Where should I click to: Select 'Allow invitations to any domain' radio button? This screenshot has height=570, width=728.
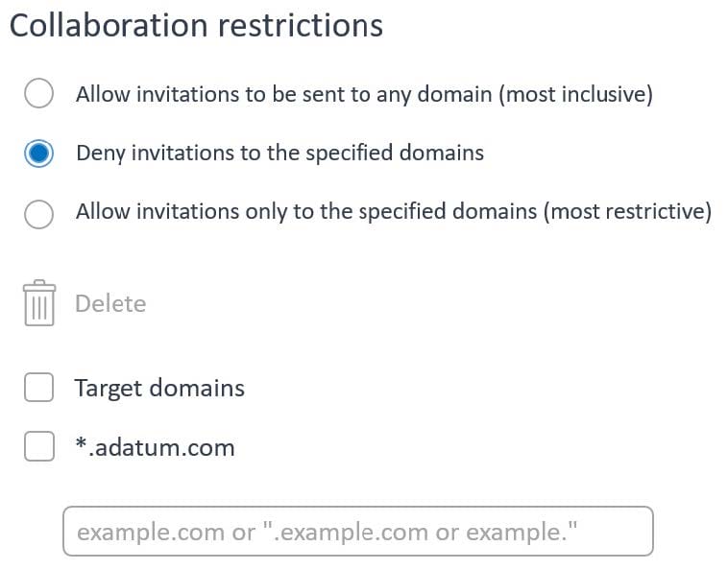(39, 94)
